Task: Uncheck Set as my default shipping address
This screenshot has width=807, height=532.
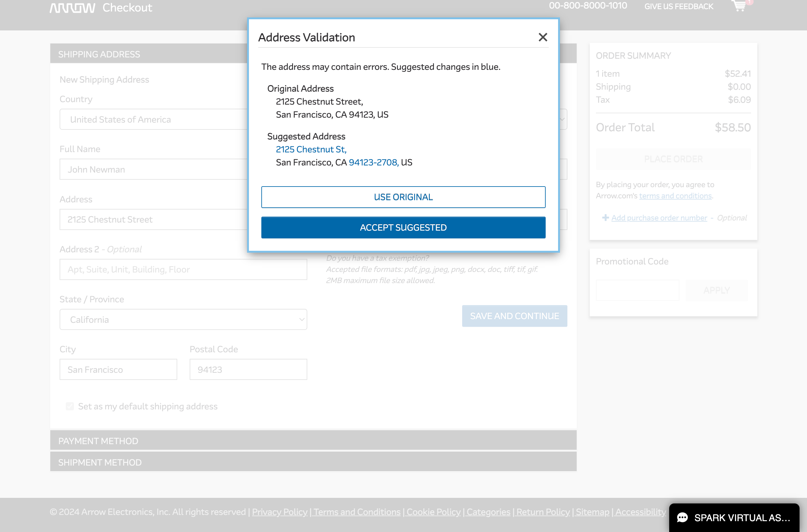Action: point(70,406)
